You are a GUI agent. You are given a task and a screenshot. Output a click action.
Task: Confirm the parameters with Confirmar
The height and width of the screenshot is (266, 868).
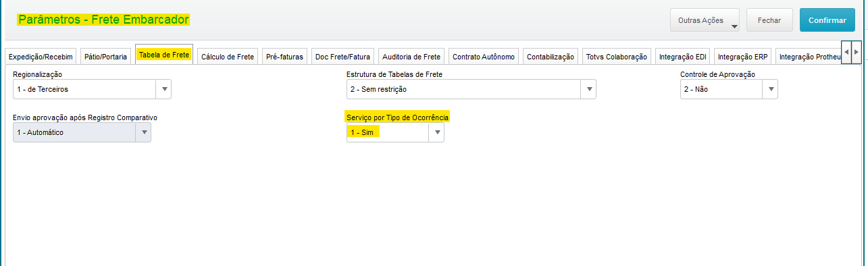(827, 20)
